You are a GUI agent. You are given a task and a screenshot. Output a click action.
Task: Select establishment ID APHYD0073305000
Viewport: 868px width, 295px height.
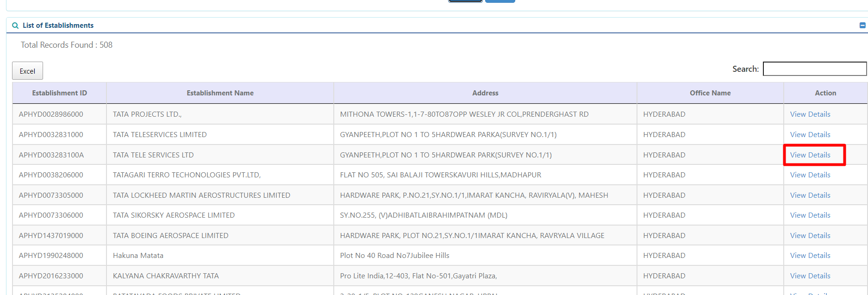[51, 195]
